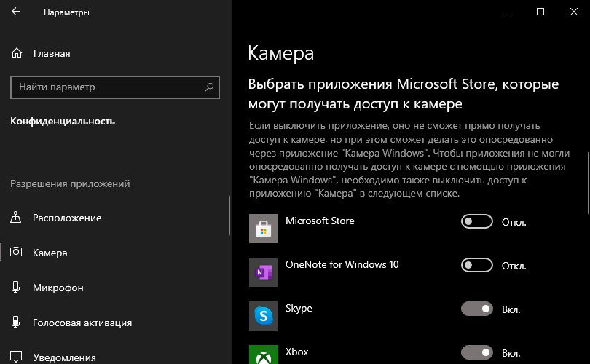Click the Microsoft Store app name
This screenshot has width=590, height=364.
tap(320, 221)
